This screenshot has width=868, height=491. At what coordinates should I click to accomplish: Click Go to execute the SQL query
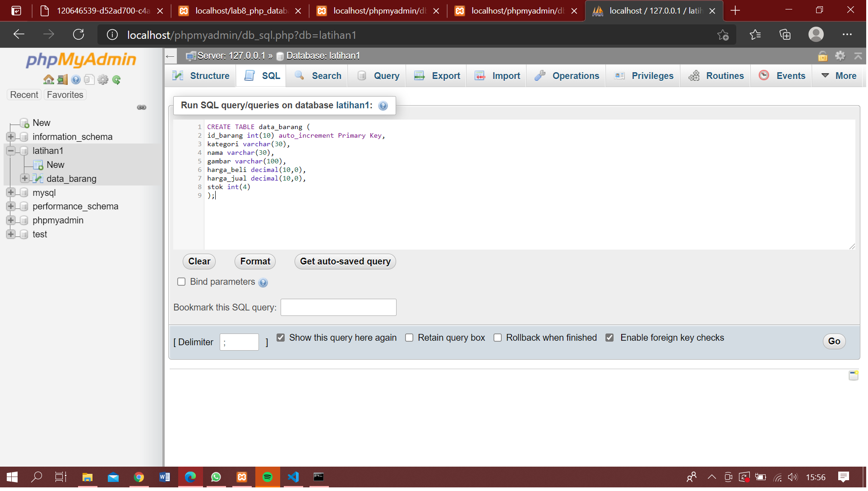[834, 342]
